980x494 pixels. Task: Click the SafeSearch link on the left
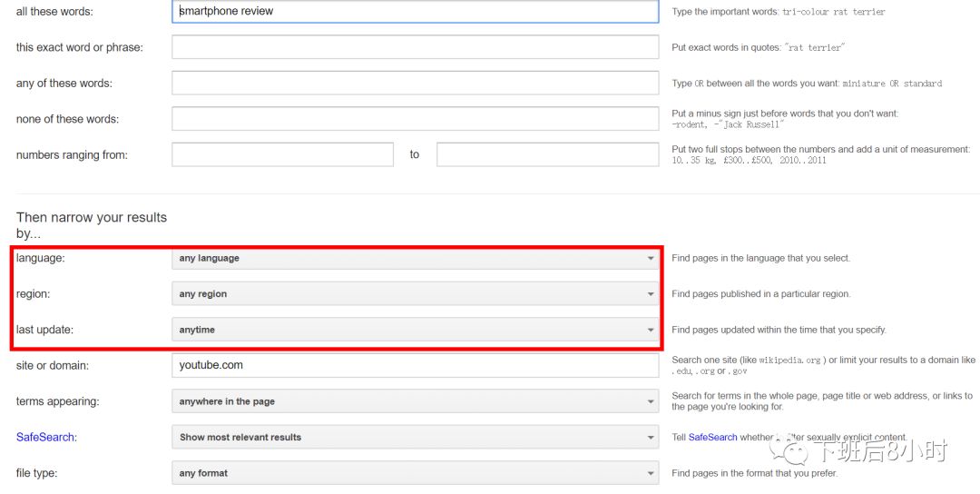[x=44, y=437]
